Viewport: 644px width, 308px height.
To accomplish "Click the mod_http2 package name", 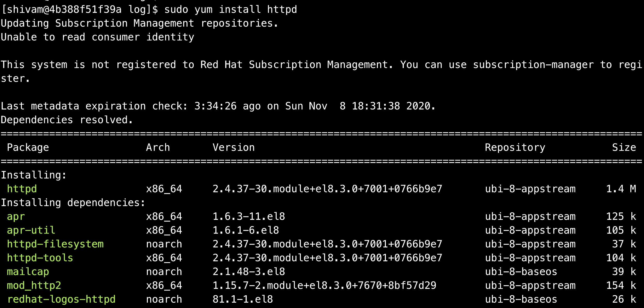I will pos(34,286).
